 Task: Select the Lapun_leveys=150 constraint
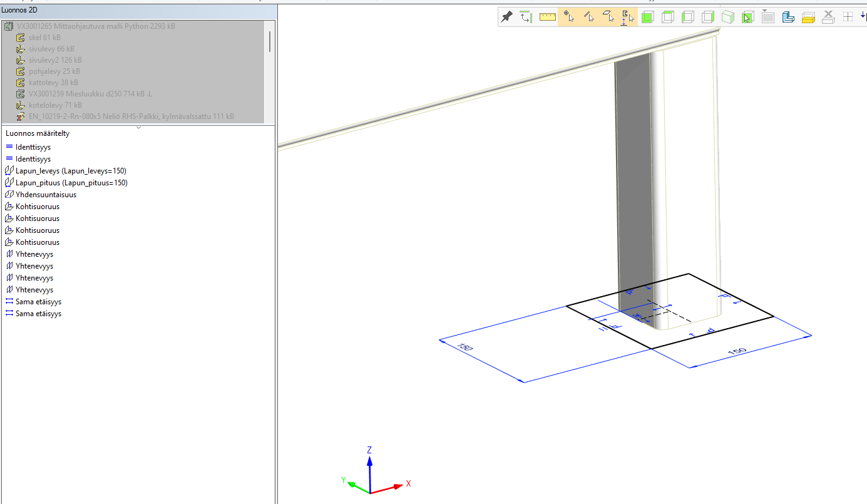point(71,171)
